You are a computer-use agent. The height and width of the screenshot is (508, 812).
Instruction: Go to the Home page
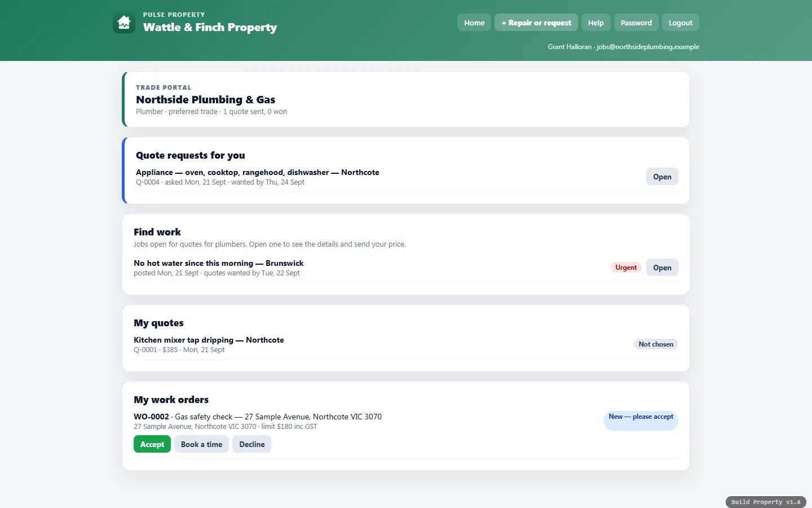coord(474,23)
